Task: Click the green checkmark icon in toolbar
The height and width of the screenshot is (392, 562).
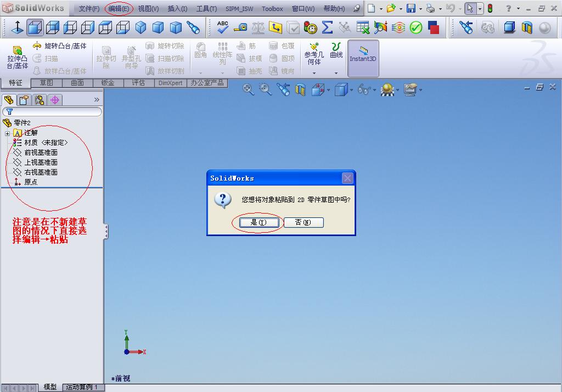Action: [416, 27]
